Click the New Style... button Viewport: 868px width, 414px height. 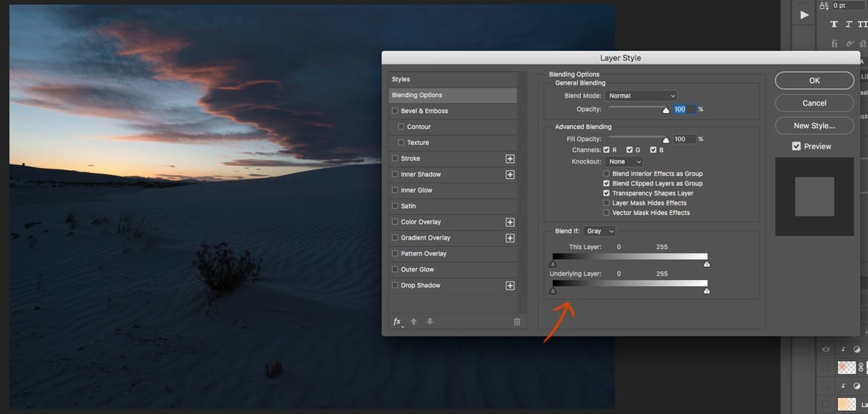click(814, 126)
